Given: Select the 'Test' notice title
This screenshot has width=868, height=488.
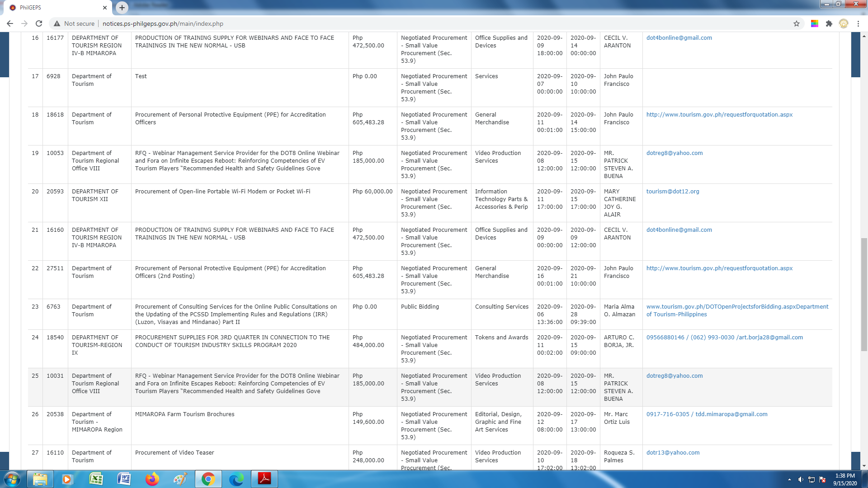Looking at the screenshot, I should pyautogui.click(x=141, y=76).
